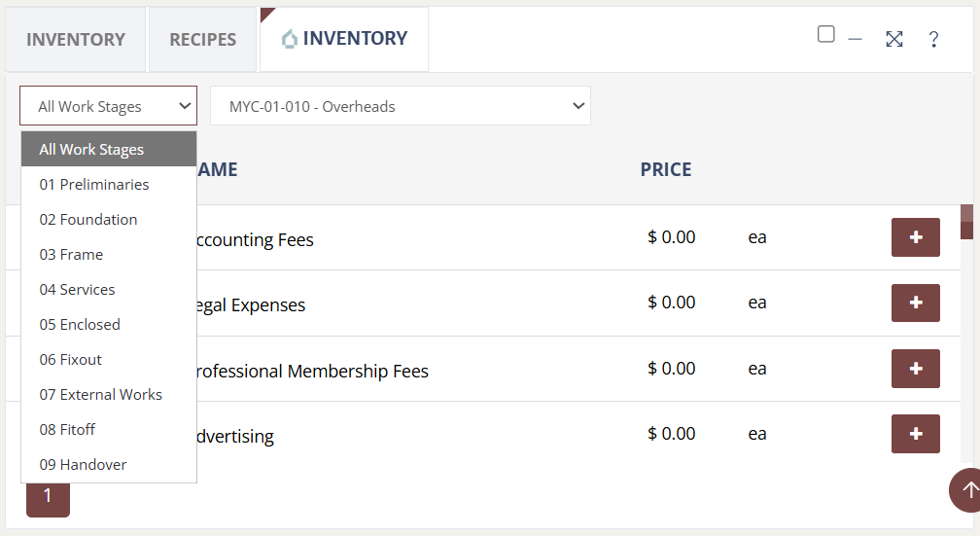Image resolution: width=980 pixels, height=536 pixels.
Task: Expand panel using the fullscreen arrows icon
Action: click(x=894, y=39)
